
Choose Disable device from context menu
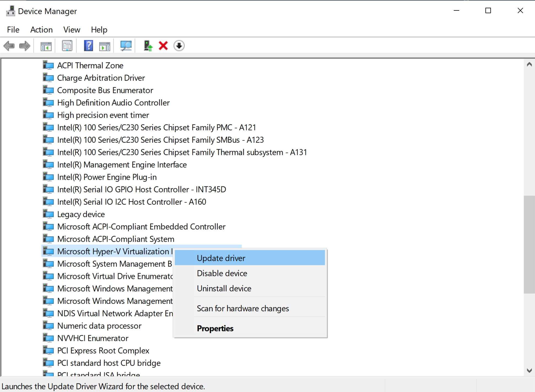point(222,273)
